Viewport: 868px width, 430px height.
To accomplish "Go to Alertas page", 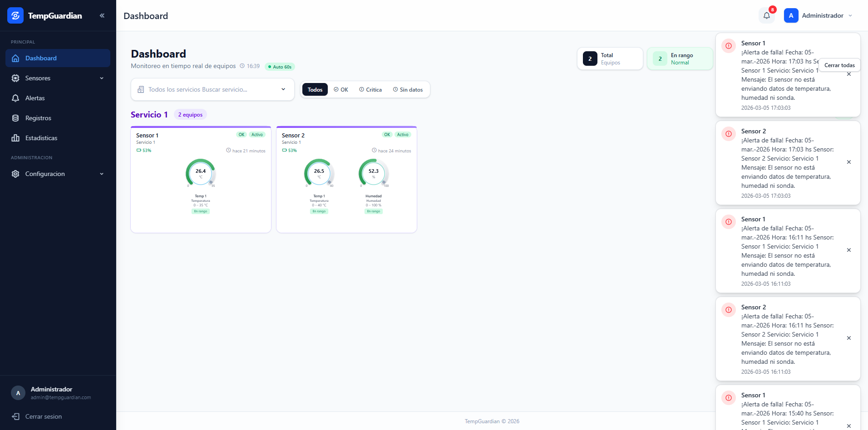I will (58, 98).
